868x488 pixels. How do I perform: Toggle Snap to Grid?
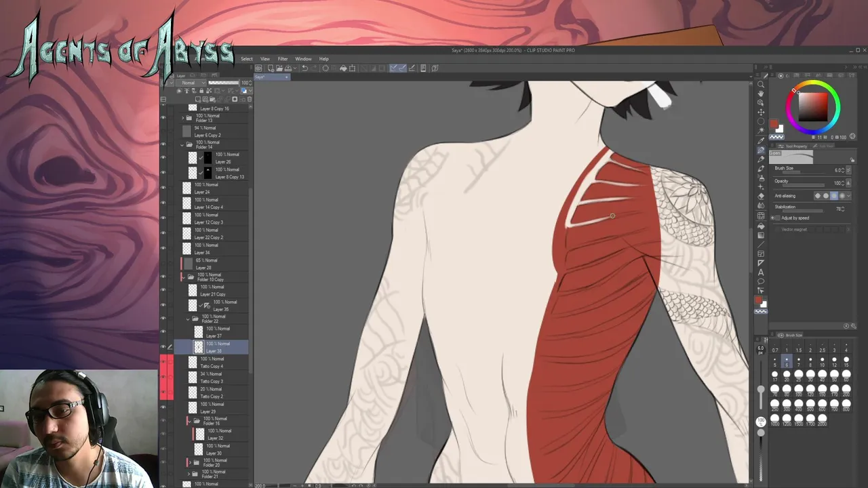(412, 68)
